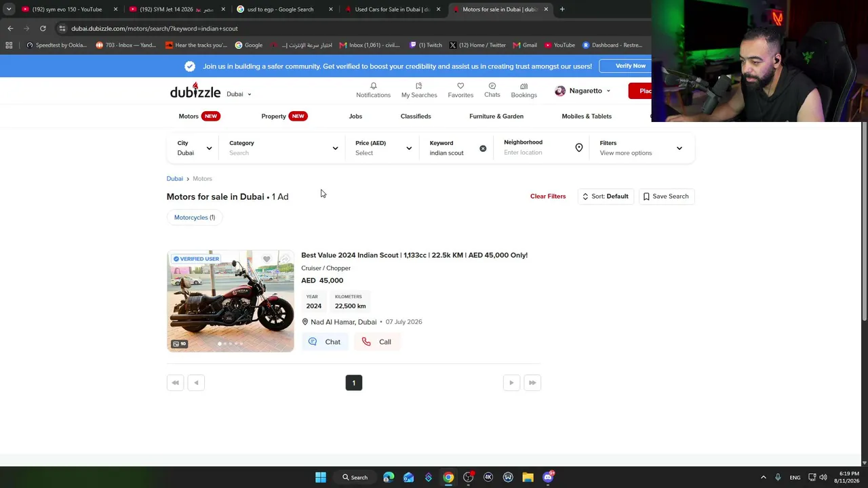Reload the page in Chrome
The height and width of the screenshot is (488, 868).
tap(43, 28)
